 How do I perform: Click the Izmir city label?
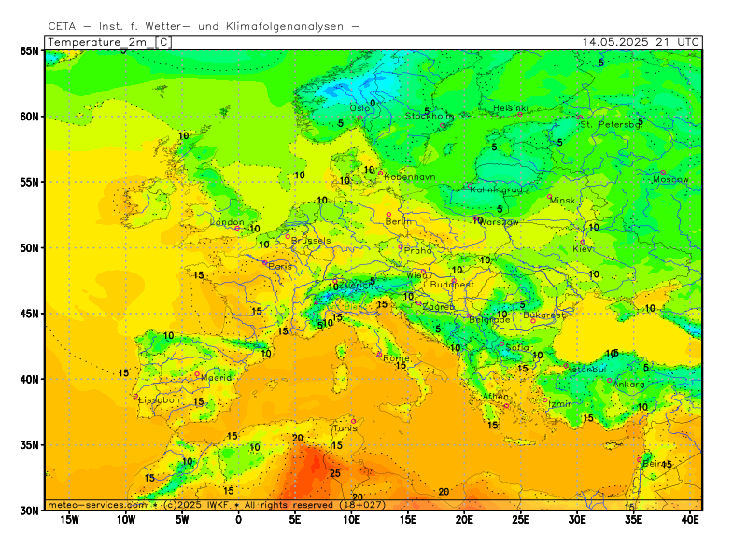point(560,404)
